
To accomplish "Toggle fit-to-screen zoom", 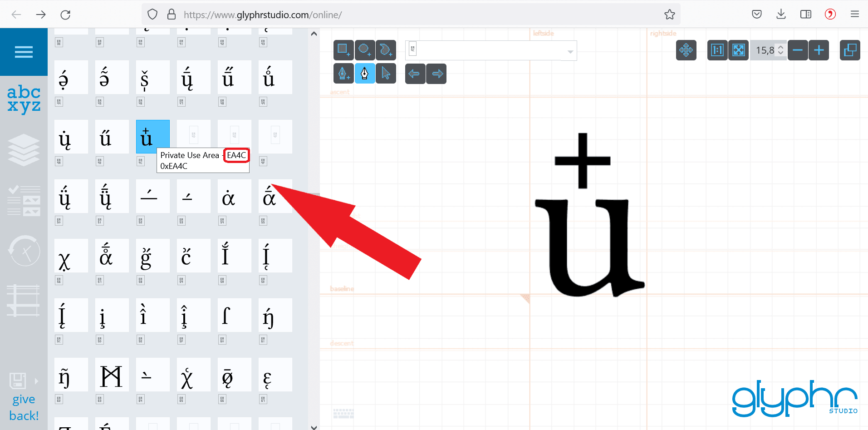I will [x=739, y=50].
